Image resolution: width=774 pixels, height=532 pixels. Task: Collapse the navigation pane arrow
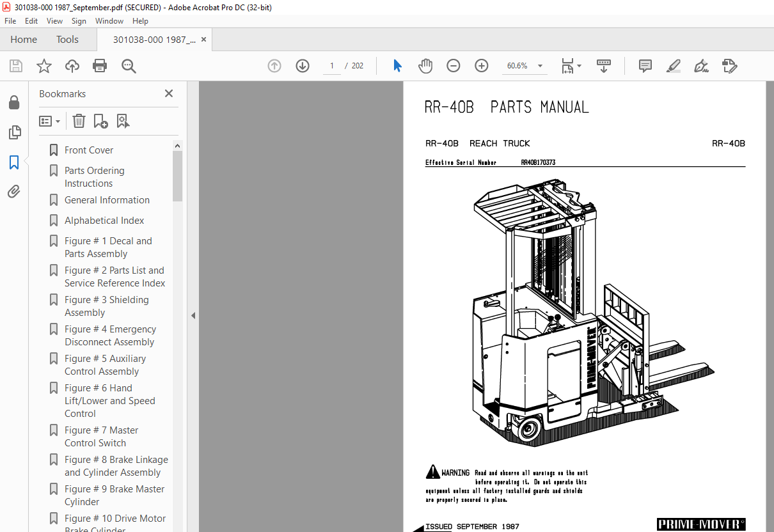click(x=193, y=315)
